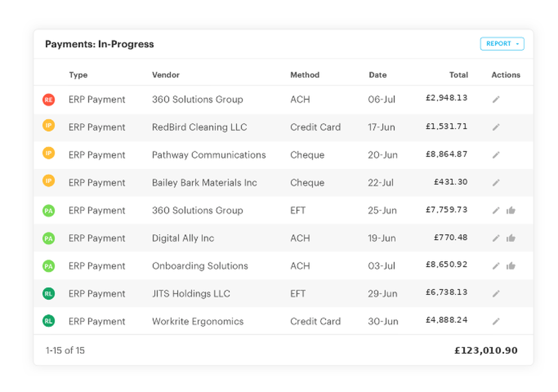Select vendor JITS Holdings LLC

tap(191, 294)
